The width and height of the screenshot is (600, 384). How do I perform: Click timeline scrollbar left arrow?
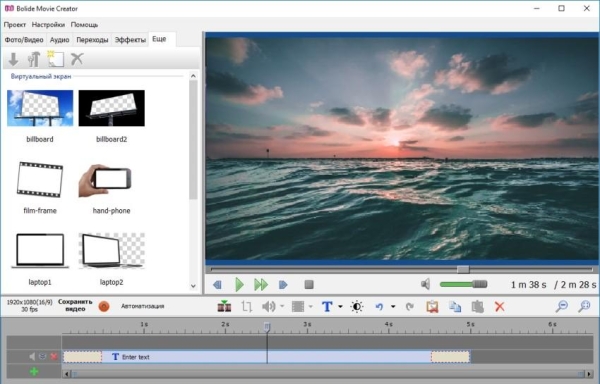67,374
